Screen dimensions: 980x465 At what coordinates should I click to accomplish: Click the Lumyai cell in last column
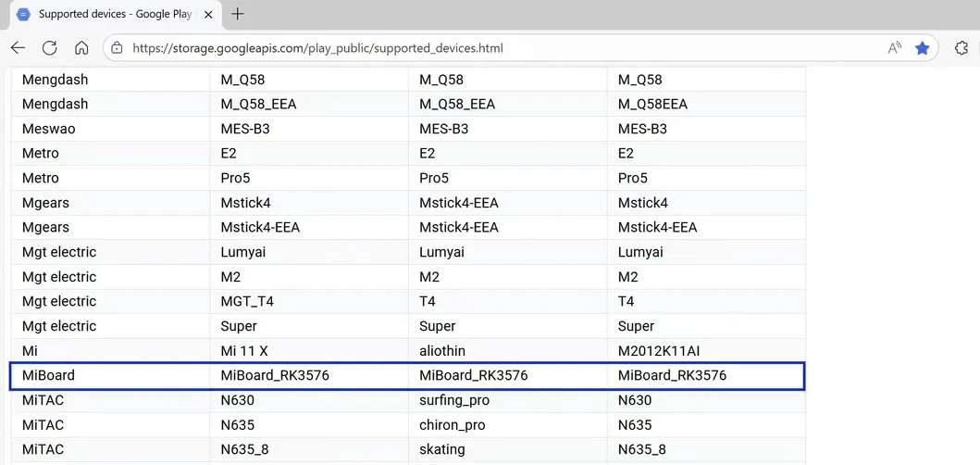click(x=640, y=252)
